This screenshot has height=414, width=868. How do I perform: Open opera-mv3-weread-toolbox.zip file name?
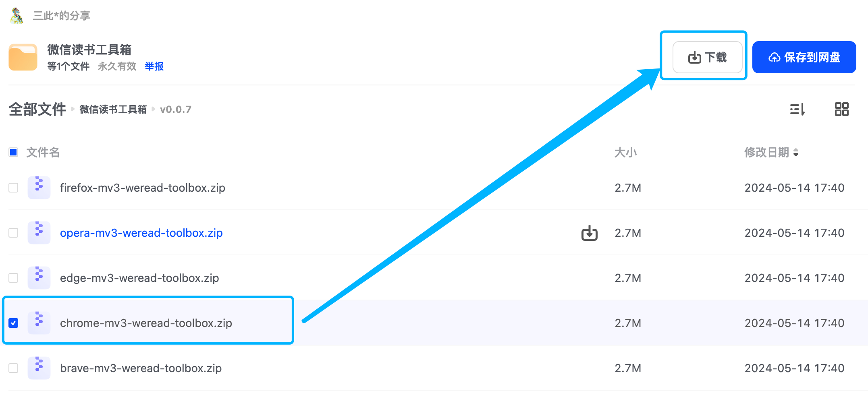[x=141, y=233]
